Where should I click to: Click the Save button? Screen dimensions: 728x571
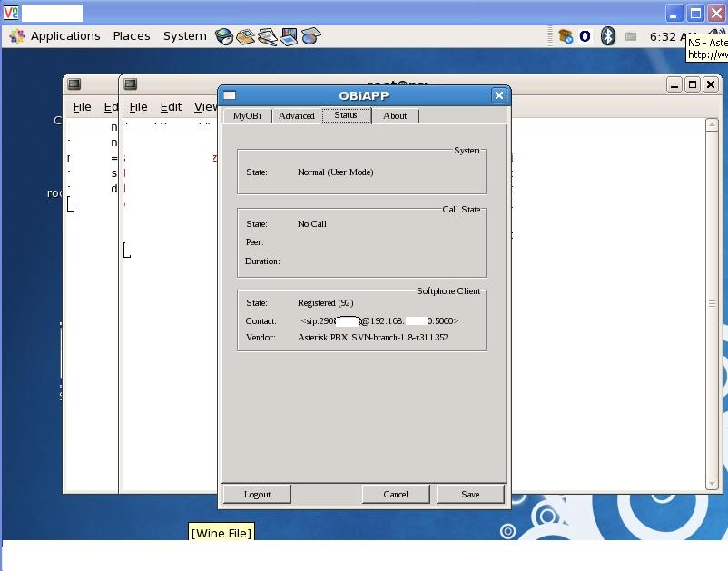coord(470,495)
